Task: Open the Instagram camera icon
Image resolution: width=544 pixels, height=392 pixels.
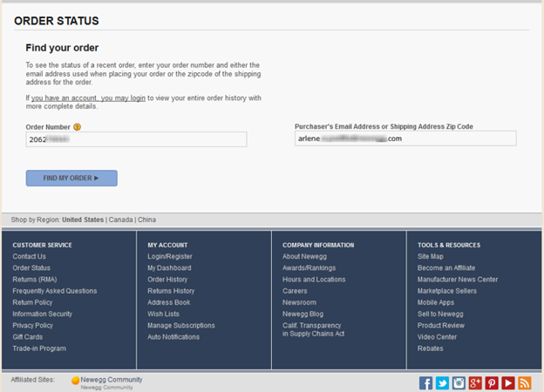Action: 459,383
